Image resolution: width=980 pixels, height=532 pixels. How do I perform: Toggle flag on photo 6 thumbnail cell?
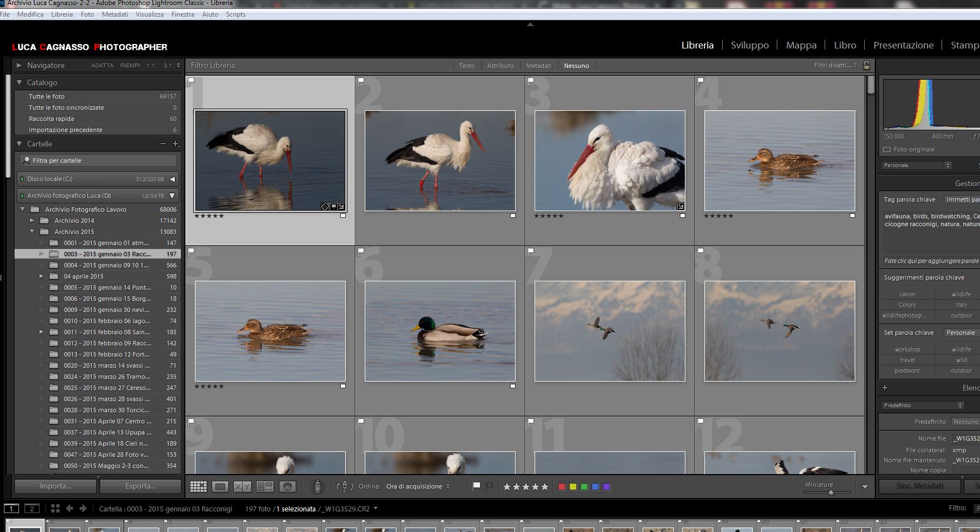(361, 252)
